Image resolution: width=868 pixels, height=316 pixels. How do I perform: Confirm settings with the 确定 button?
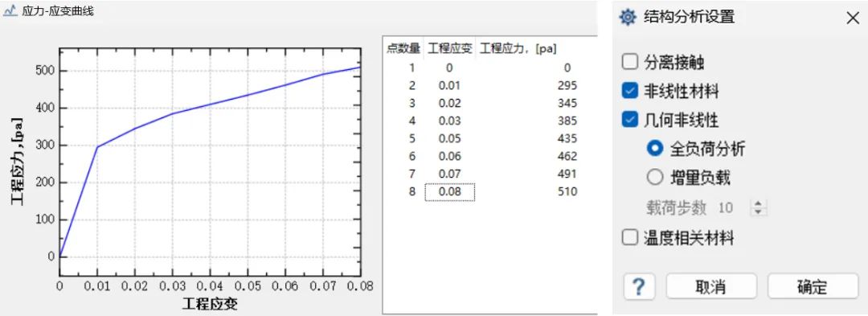[813, 287]
